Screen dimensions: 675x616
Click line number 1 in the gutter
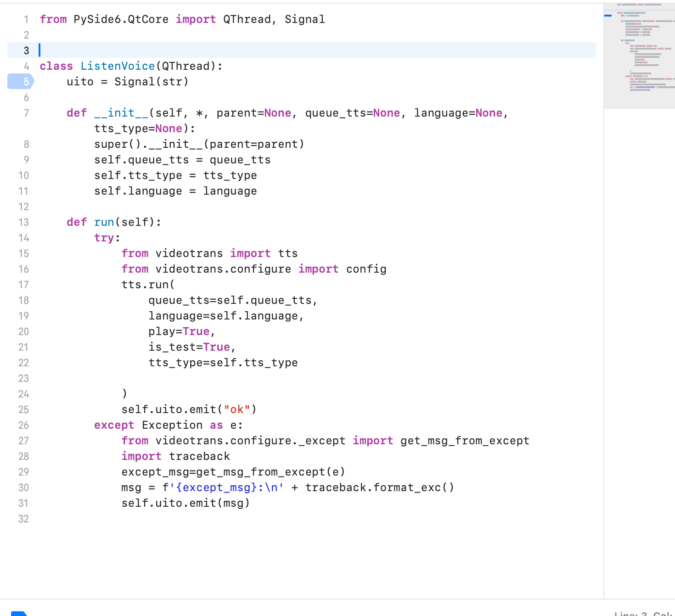26,19
